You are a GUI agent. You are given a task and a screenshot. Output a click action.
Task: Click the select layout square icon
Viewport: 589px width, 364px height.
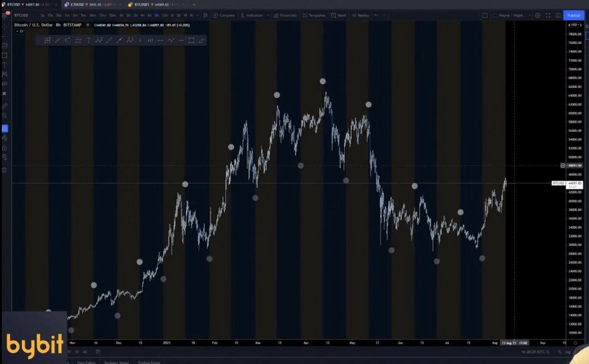coord(485,15)
